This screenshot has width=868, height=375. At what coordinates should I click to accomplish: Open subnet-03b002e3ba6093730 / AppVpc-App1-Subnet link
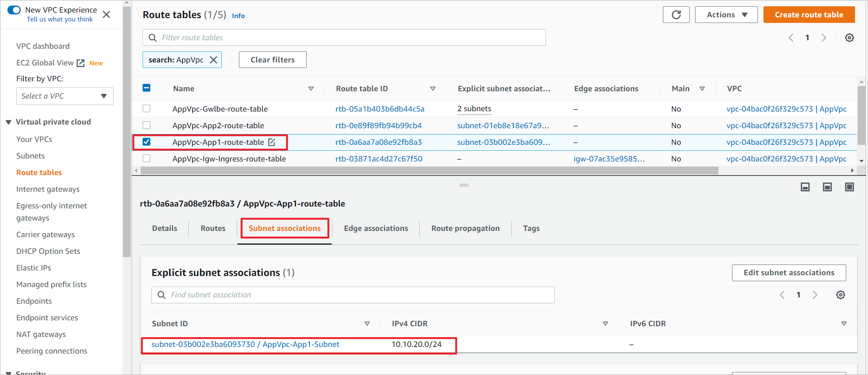coord(245,344)
